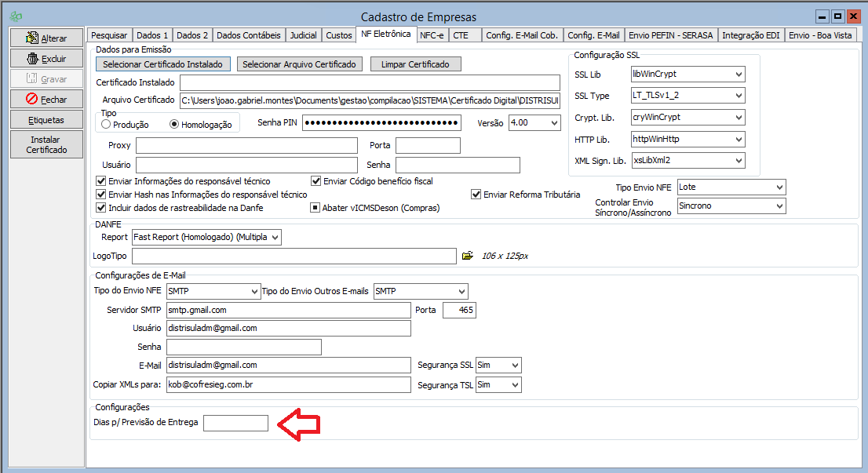Click the Instalar Certificado button
Viewport: 868px width, 473px height.
(x=46, y=144)
